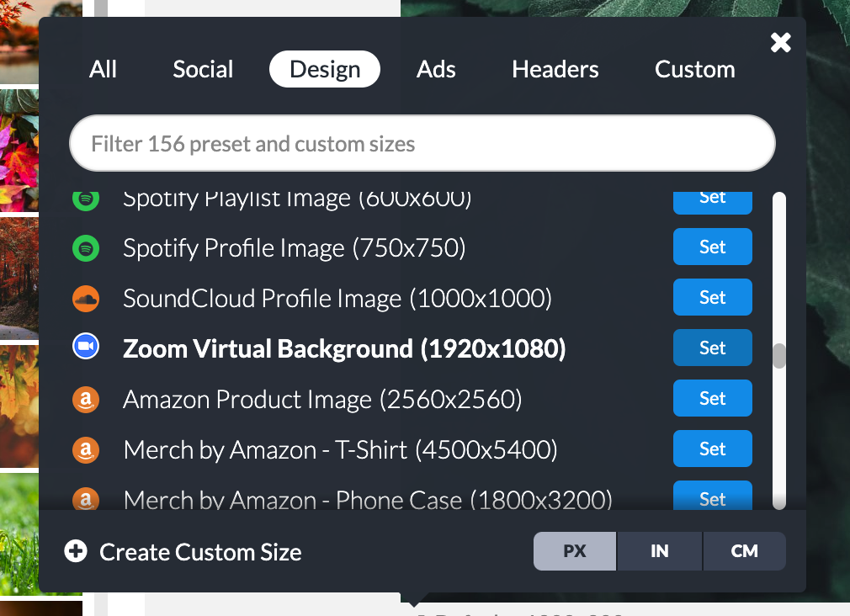850x616 pixels.
Task: Click the plus icon for custom size
Action: coord(76,552)
